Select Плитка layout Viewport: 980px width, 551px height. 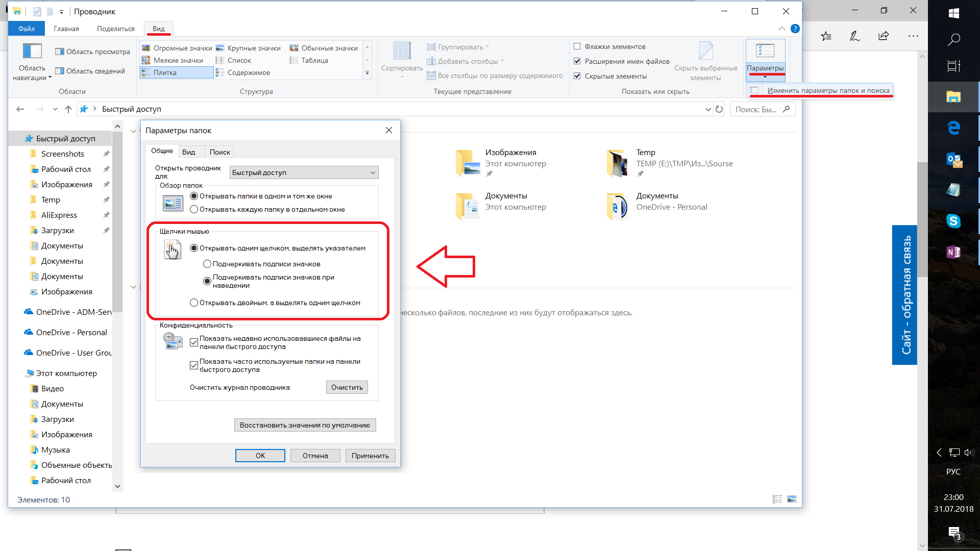pyautogui.click(x=177, y=72)
